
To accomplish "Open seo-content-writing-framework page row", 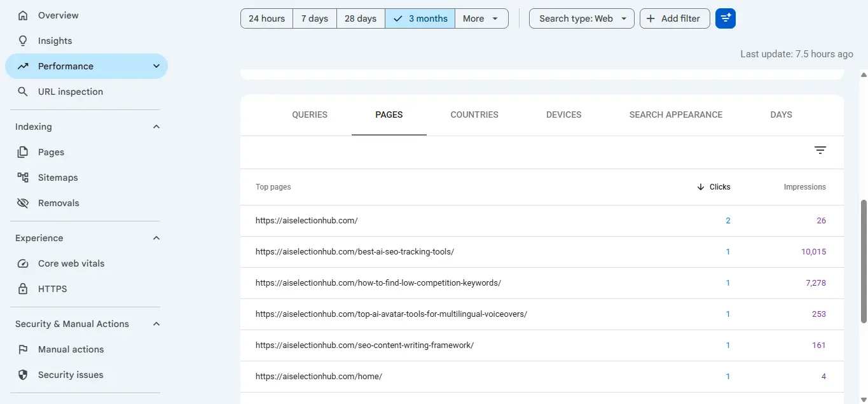I will click(542, 345).
